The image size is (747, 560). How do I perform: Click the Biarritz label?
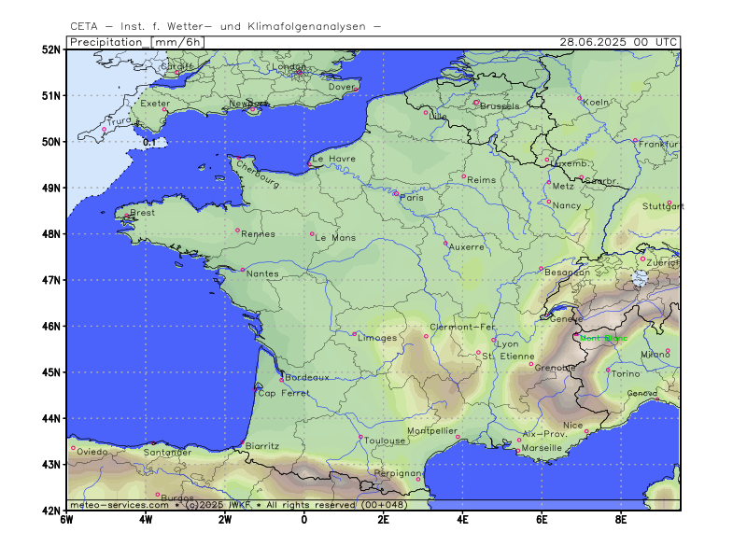pyautogui.click(x=262, y=446)
